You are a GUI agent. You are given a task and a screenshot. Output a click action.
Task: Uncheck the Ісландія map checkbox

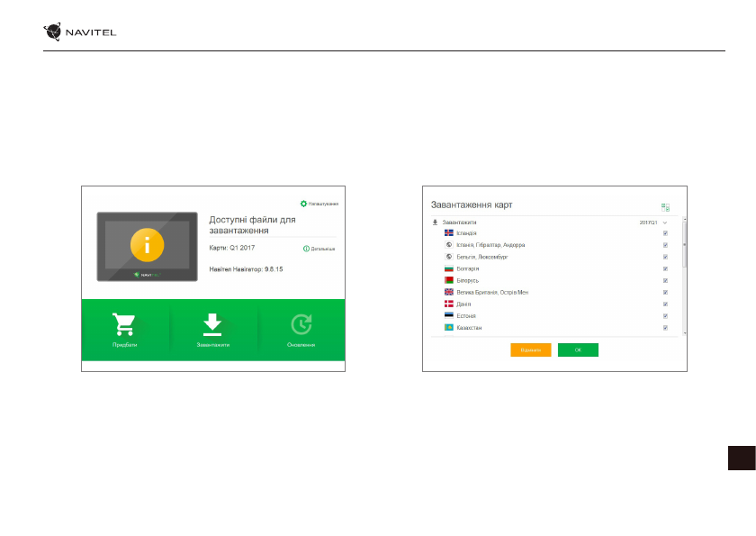point(665,232)
